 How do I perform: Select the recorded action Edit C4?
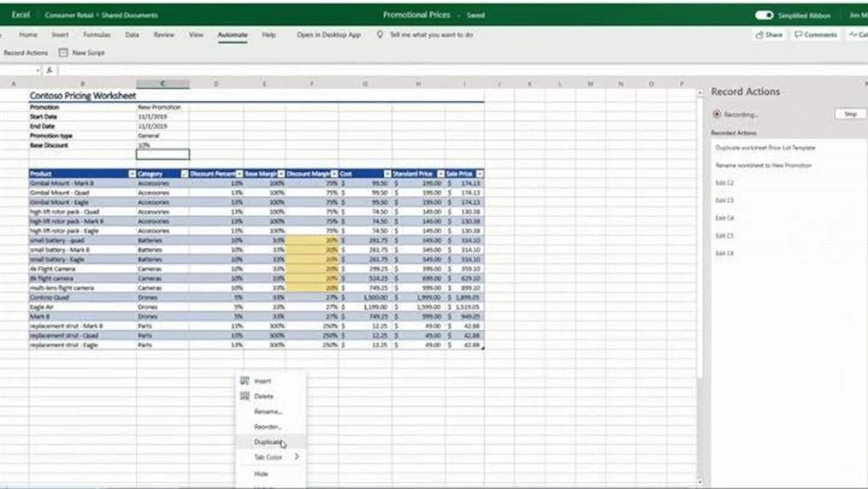pyautogui.click(x=725, y=218)
